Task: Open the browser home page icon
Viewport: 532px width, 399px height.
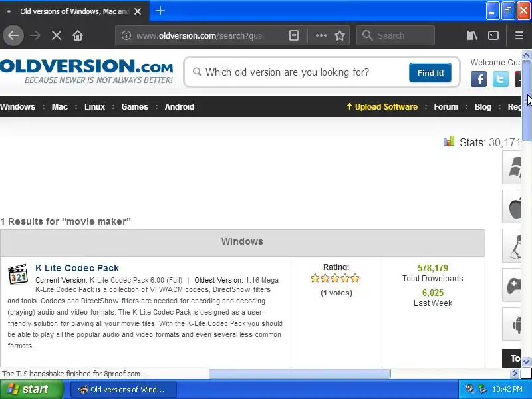Action: [78, 35]
